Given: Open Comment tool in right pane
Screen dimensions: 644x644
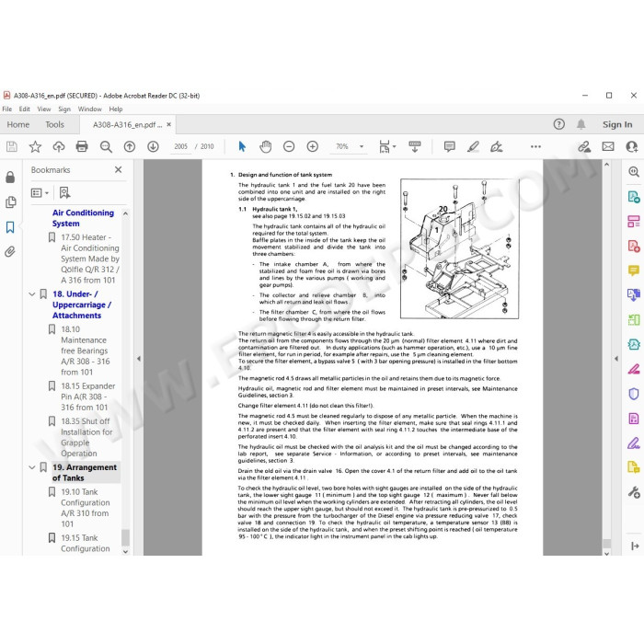Looking at the screenshot, I should (634, 270).
